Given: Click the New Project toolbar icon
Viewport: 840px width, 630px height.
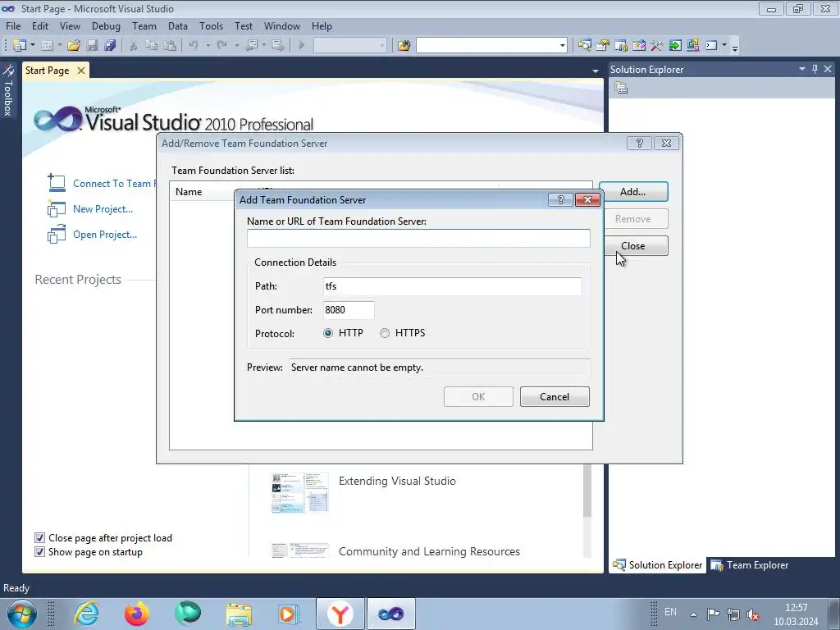Looking at the screenshot, I should 20,46.
